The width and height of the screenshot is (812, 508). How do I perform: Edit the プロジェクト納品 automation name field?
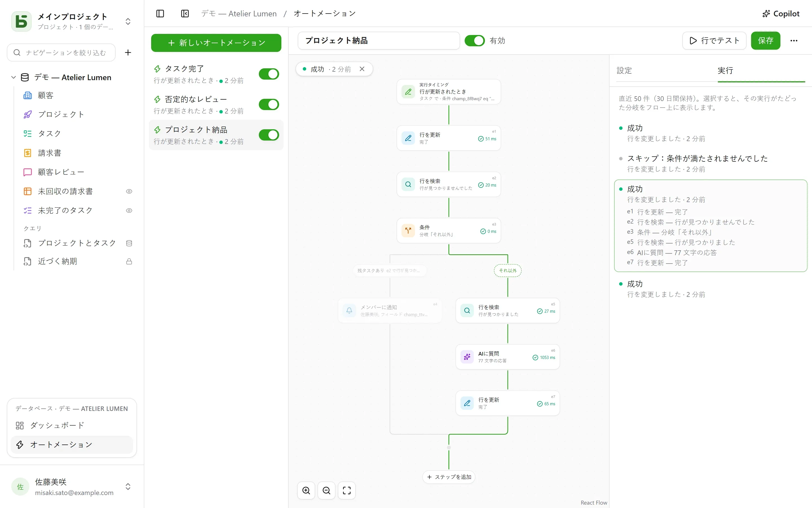pyautogui.click(x=378, y=41)
